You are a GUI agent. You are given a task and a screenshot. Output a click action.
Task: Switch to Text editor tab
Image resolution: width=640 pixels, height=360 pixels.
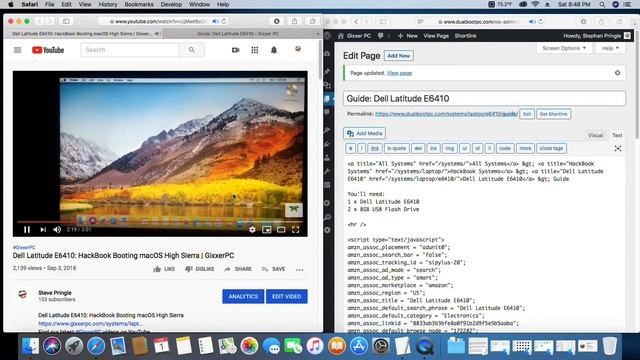(x=617, y=135)
